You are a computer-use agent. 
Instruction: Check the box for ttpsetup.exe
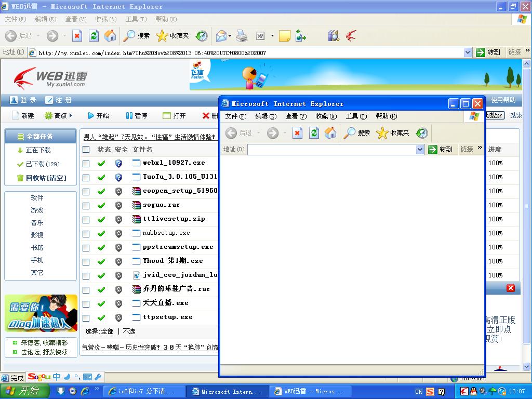pos(86,318)
